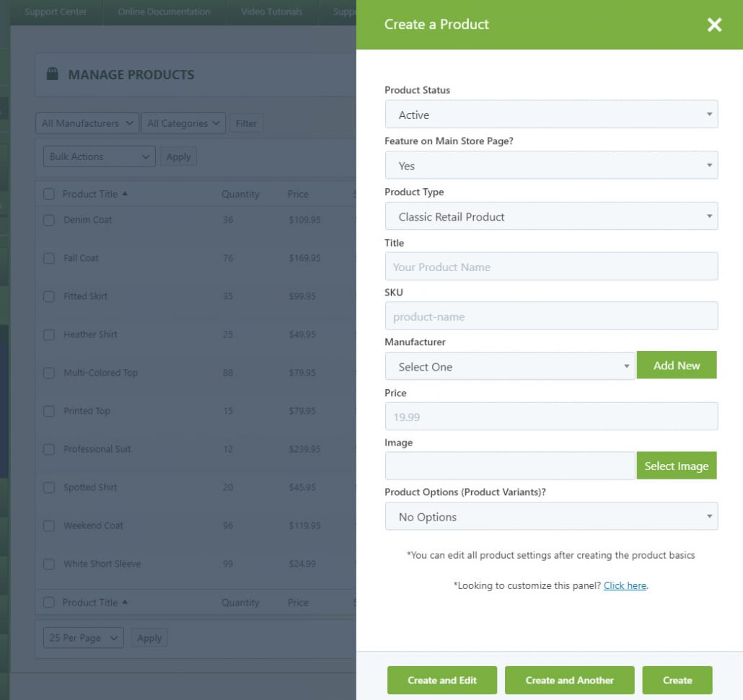The height and width of the screenshot is (700, 743).
Task: Expand the Bulk Actions dropdown
Action: point(98,156)
